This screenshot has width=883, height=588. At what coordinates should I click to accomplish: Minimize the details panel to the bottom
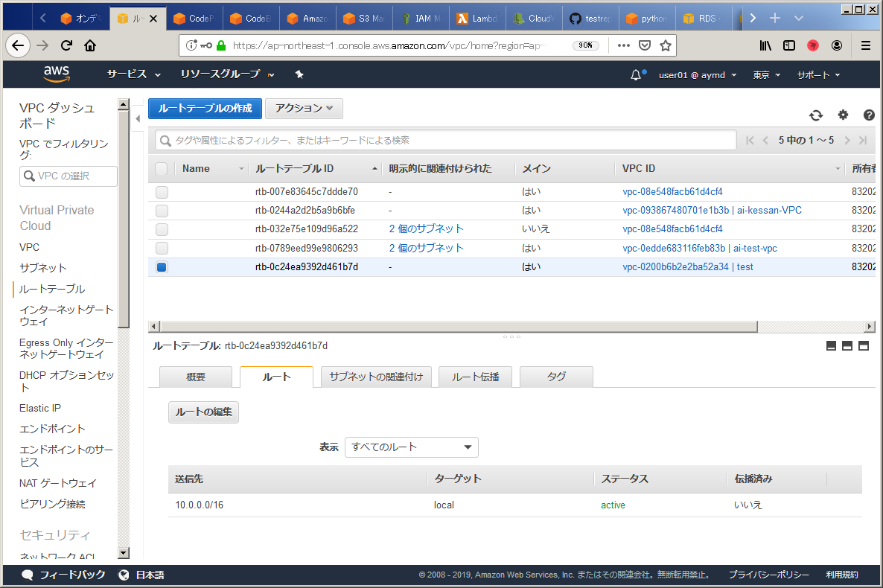tap(831, 346)
